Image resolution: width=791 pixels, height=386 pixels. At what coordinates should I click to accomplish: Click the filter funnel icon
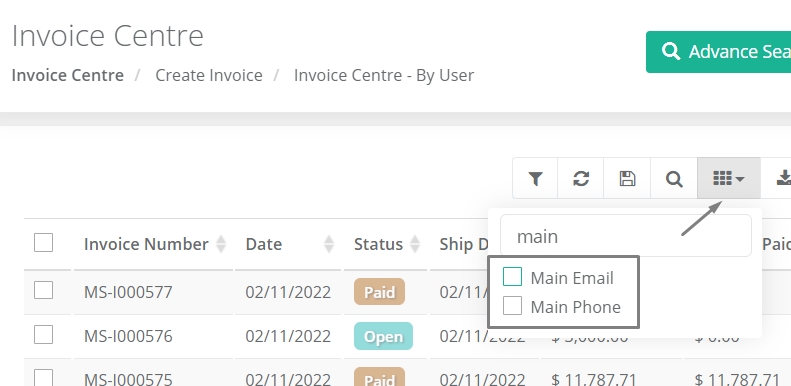[535, 178]
